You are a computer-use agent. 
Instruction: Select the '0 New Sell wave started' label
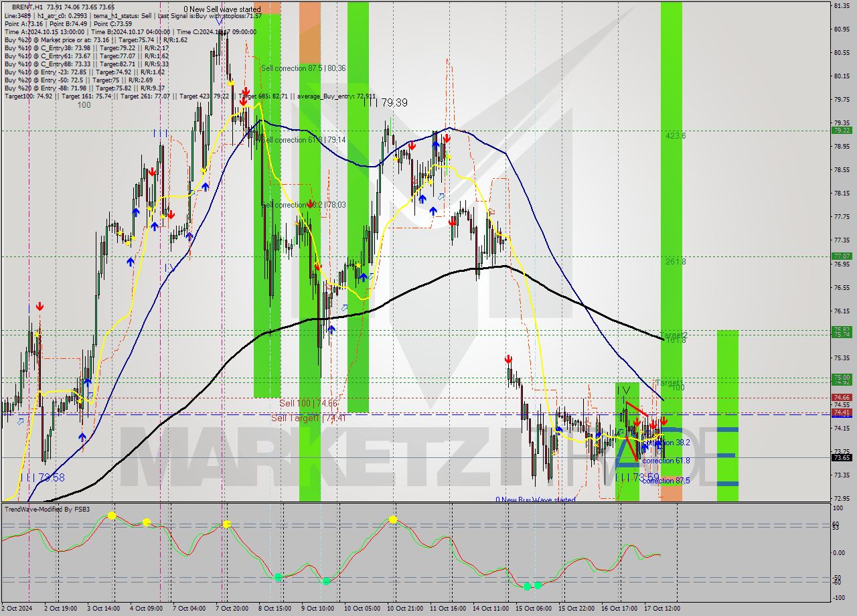(222, 9)
